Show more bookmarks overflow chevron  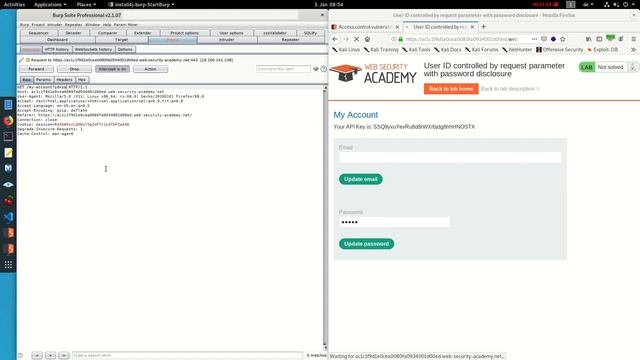[633, 50]
